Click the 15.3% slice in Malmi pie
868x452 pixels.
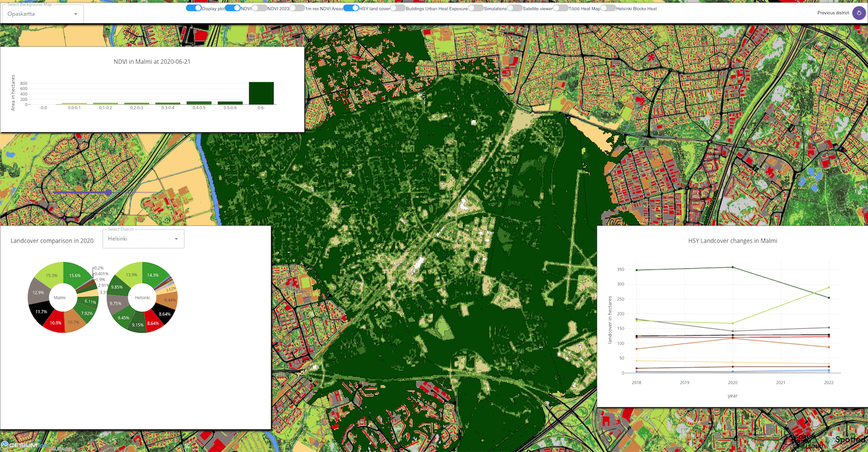51,276
